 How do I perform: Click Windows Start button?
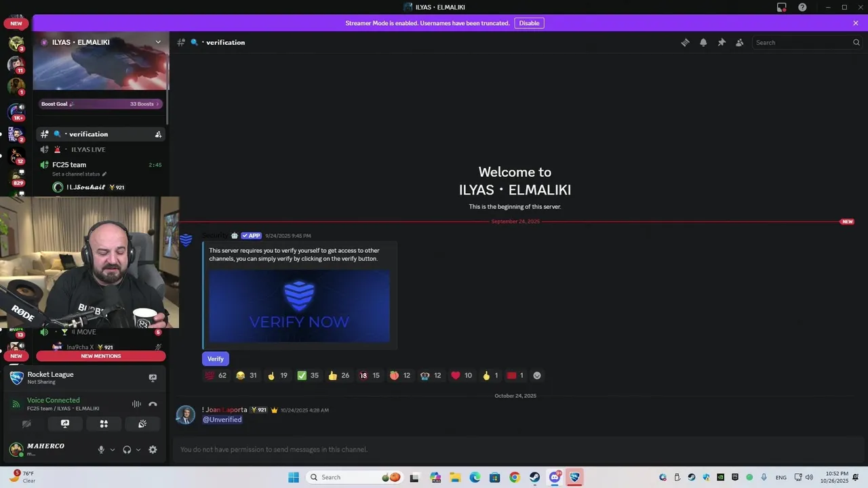pos(294,477)
